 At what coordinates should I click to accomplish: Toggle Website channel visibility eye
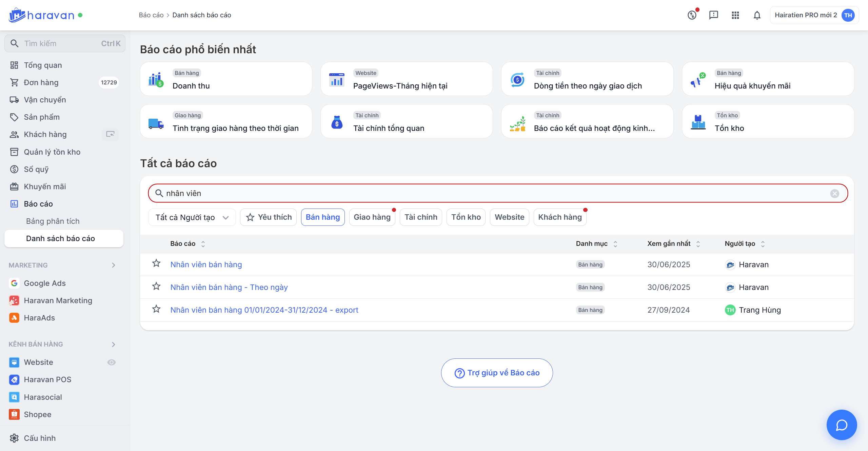point(112,362)
